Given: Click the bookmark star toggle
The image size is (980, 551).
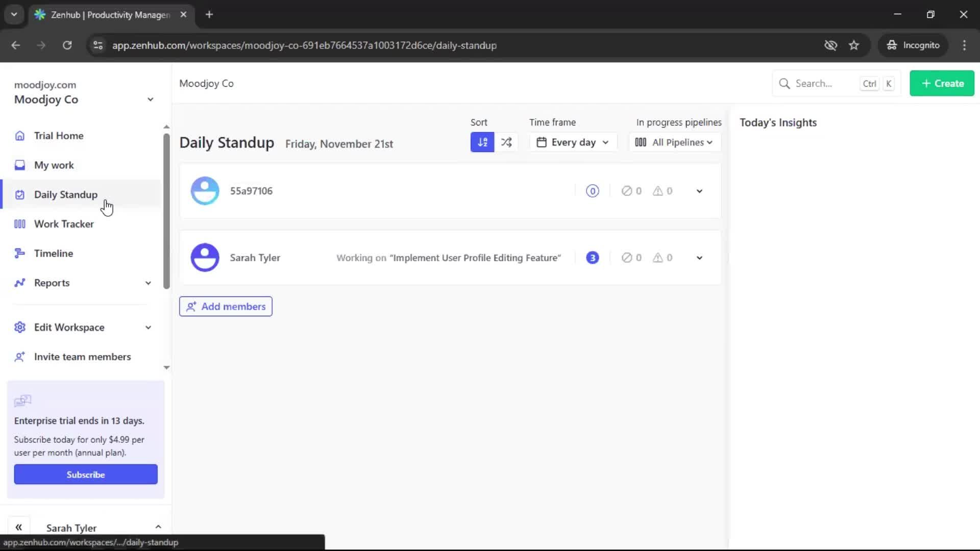Looking at the screenshot, I should click(x=854, y=45).
